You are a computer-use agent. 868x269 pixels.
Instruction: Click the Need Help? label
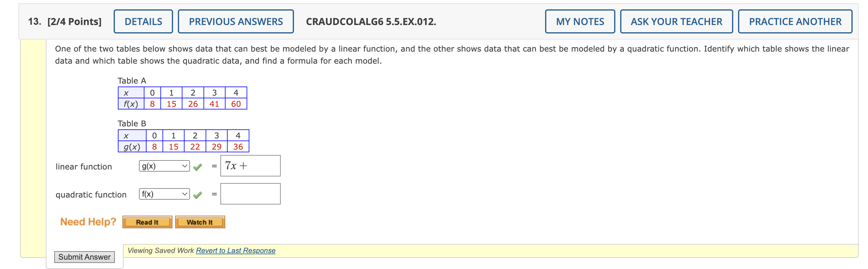[88, 221]
